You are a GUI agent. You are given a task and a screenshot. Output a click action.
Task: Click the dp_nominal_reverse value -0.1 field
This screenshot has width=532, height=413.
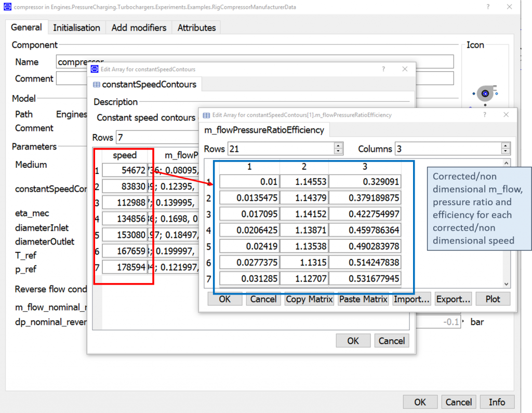coord(438,322)
